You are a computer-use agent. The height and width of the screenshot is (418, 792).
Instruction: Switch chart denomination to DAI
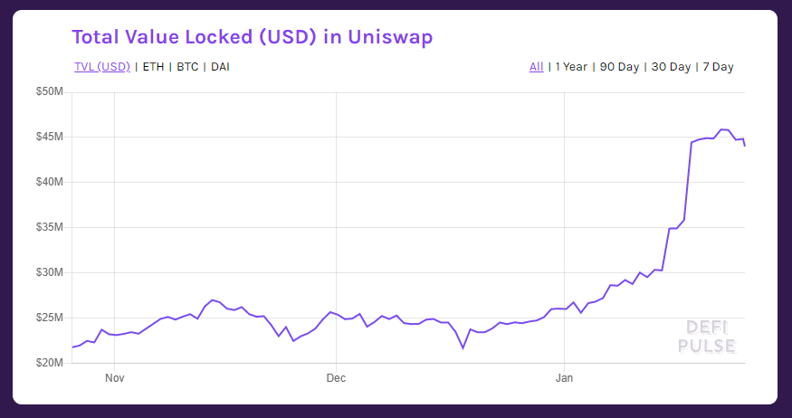click(x=220, y=67)
